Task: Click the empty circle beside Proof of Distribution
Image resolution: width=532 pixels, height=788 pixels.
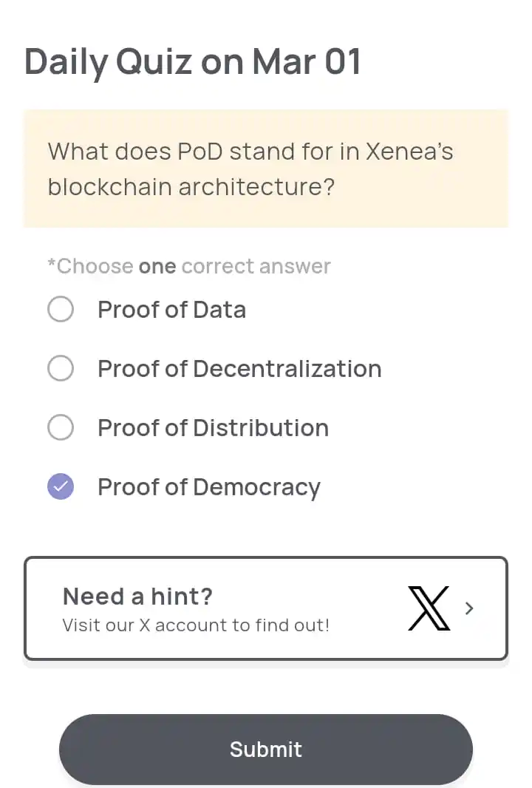Action: pyautogui.click(x=61, y=427)
